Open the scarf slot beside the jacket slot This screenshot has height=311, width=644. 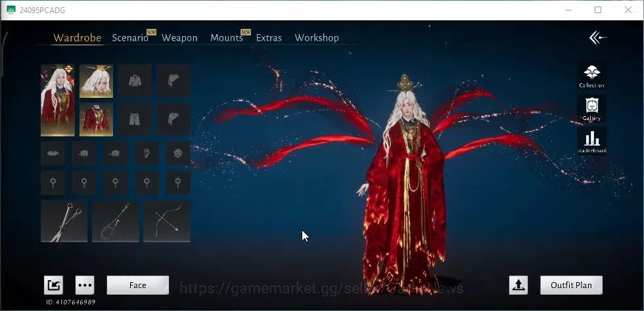(173, 81)
